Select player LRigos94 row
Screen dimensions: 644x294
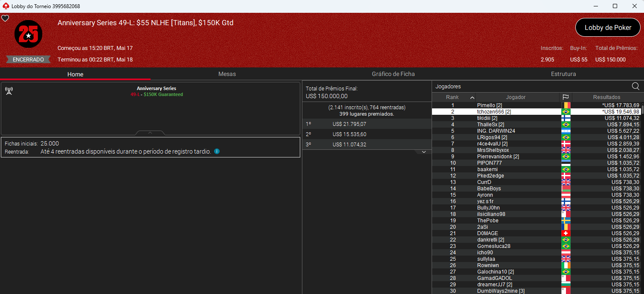[537, 137]
